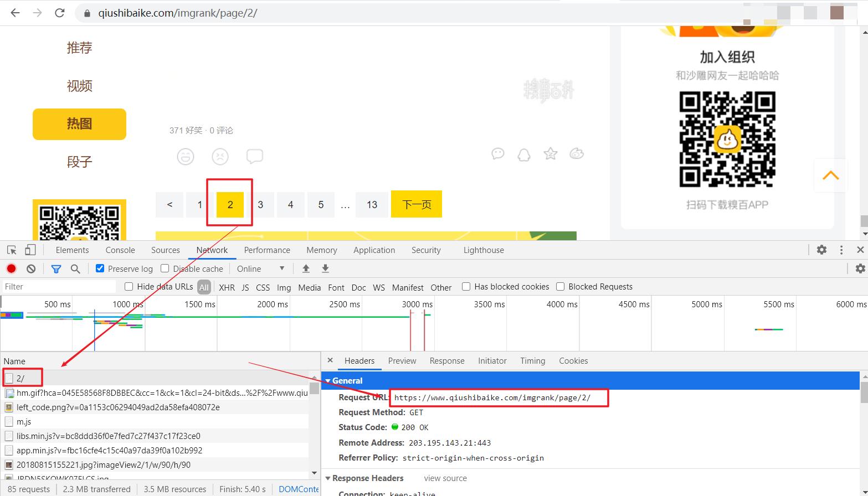
Task: Check Blocked Requests option
Action: 560,286
